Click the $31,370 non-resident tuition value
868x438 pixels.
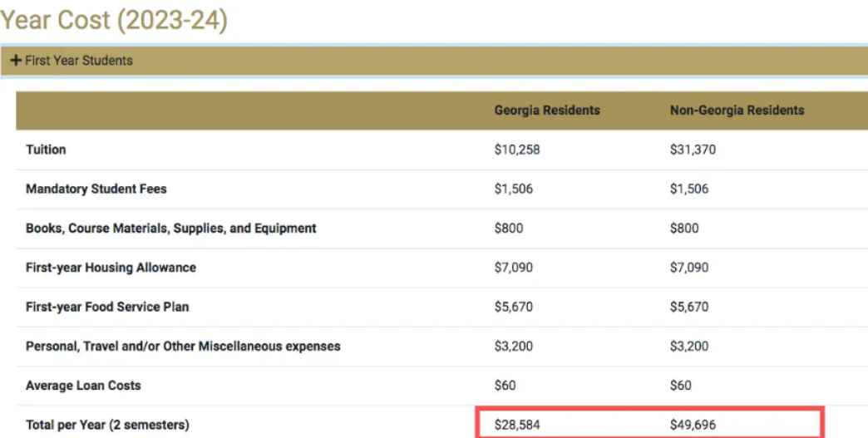tap(693, 150)
